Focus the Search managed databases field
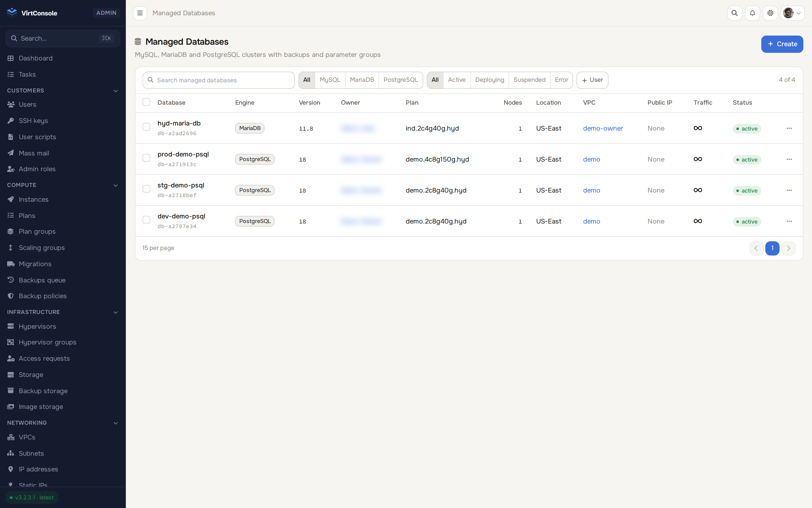This screenshot has height=508, width=812. [x=218, y=80]
